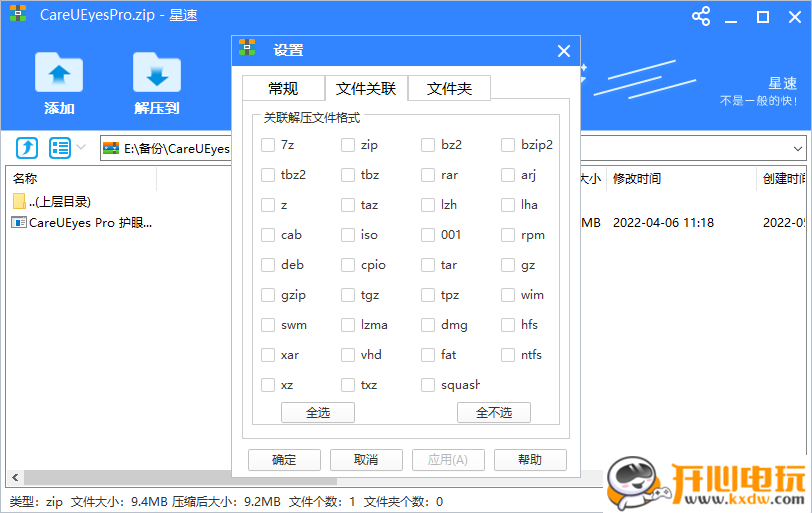The width and height of the screenshot is (812, 513).
Task: Check the txz format checkbox
Action: (348, 385)
